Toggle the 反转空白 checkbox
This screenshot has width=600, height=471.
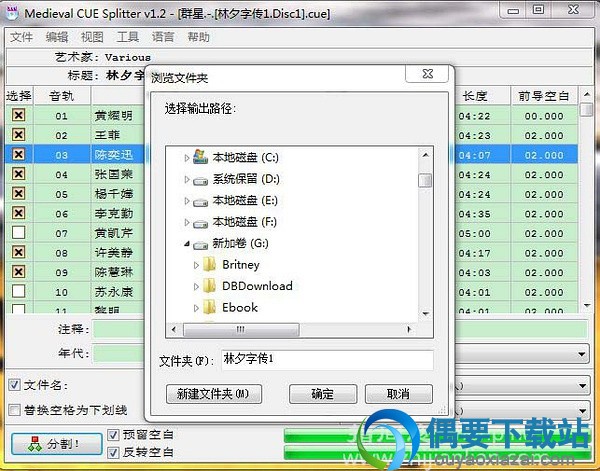click(113, 453)
